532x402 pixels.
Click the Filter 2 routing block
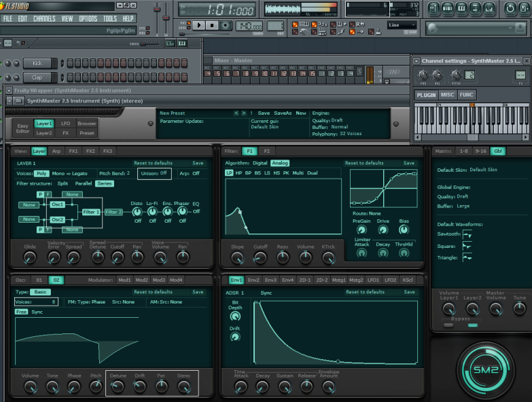(113, 212)
